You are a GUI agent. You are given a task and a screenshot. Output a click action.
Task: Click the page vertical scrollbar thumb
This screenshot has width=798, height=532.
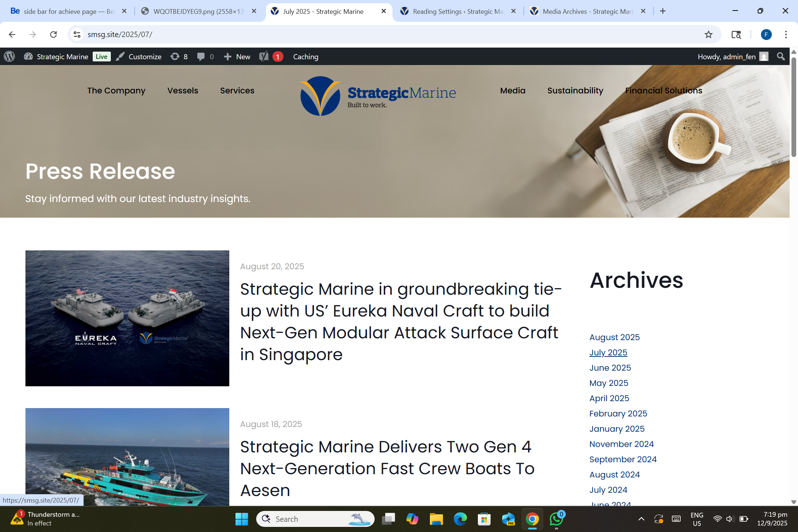794,107
